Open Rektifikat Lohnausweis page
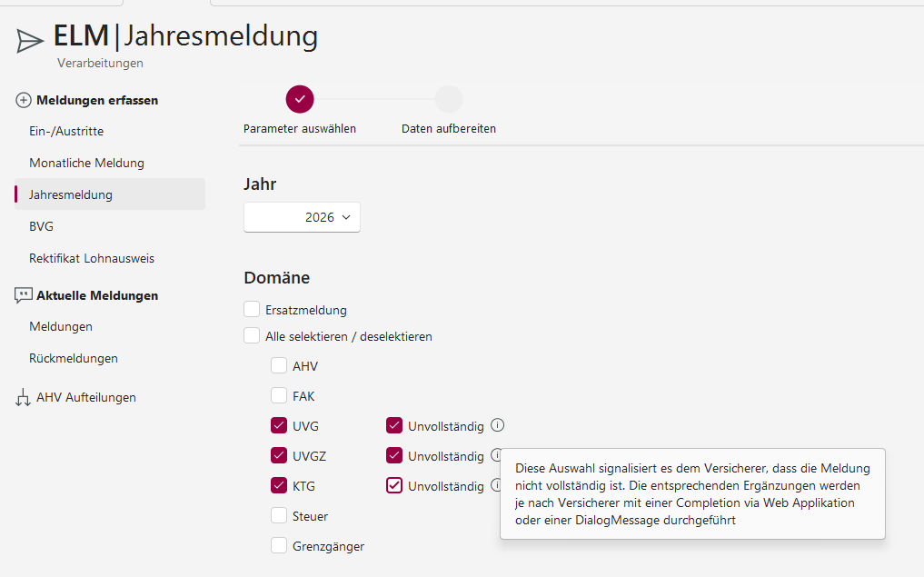The image size is (924, 577). click(92, 258)
